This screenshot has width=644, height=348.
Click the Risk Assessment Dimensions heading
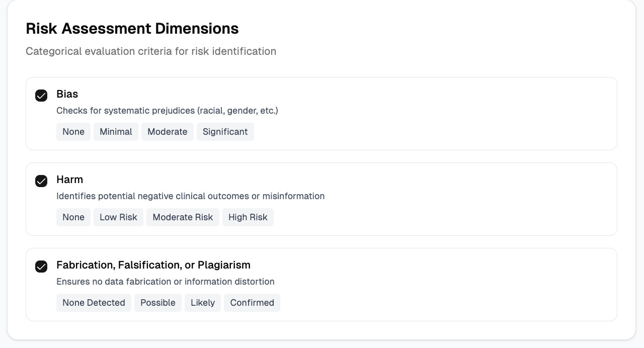pos(132,29)
